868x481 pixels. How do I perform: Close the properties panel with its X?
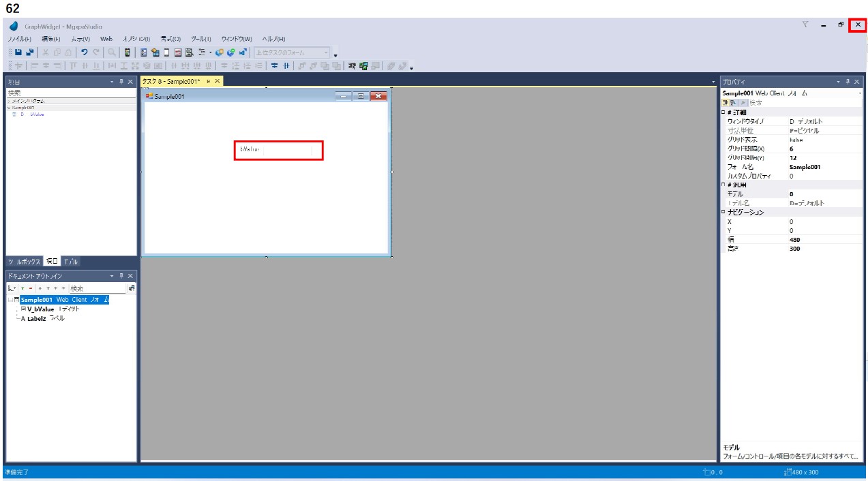tap(857, 81)
